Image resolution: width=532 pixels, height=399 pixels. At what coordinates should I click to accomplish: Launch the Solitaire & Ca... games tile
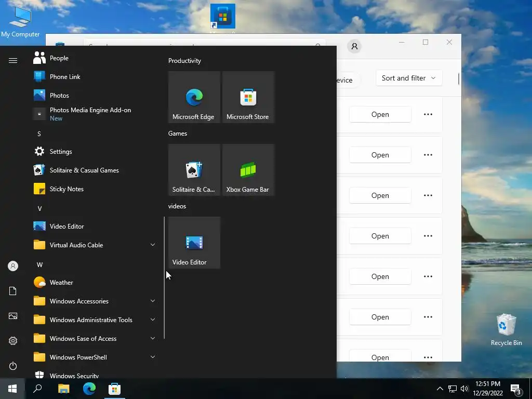[x=194, y=170]
